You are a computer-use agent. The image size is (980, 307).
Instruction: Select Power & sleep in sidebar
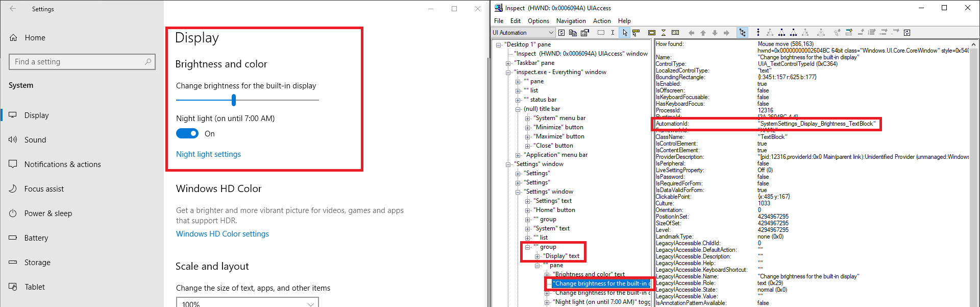click(48, 214)
